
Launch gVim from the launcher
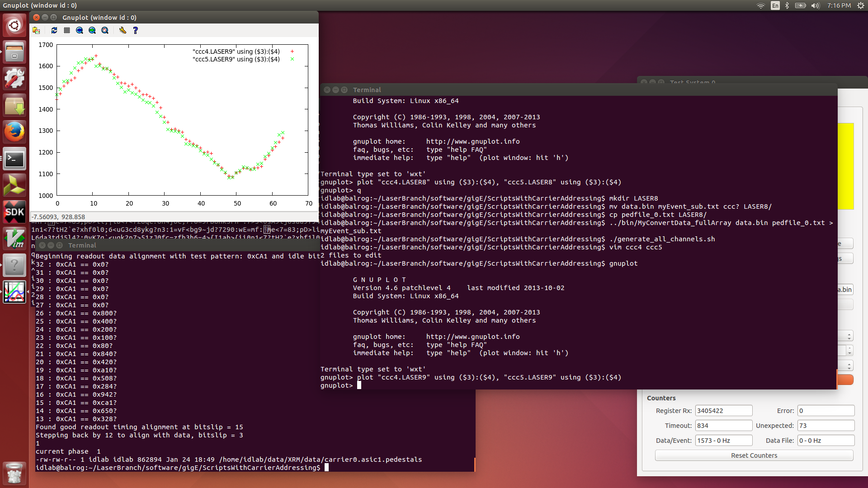(x=14, y=239)
